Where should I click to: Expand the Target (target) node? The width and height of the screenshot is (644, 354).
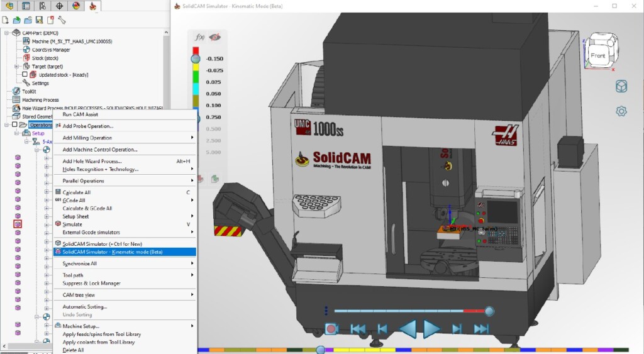click(16, 66)
